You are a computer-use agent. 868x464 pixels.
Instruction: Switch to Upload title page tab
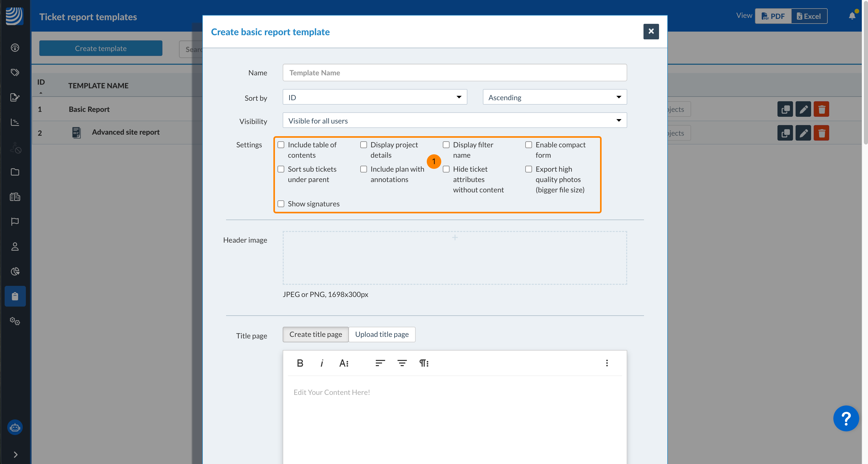pos(382,335)
